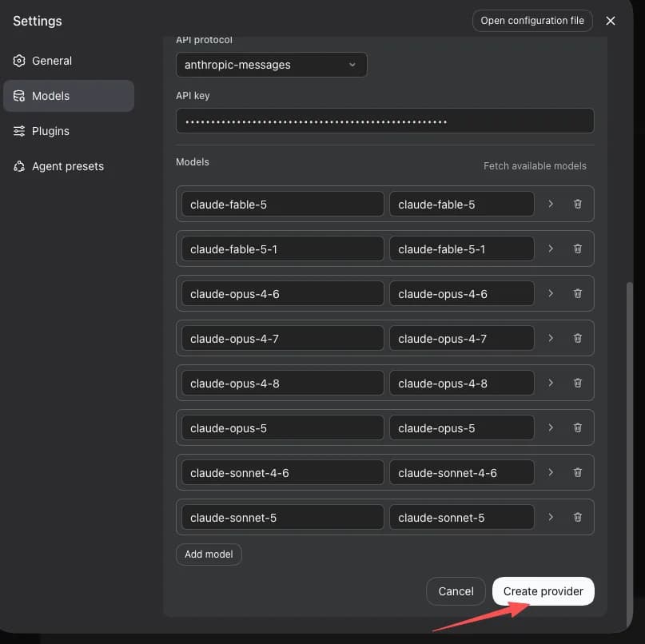Delete the claude-sonnet-5 model row
Viewport: 645px width, 644px height.
578,517
